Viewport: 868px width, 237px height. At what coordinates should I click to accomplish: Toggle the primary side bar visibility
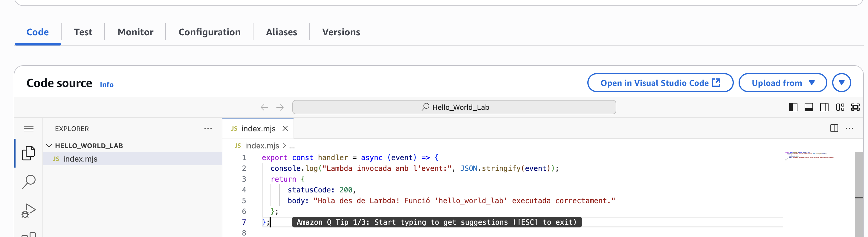(793, 107)
